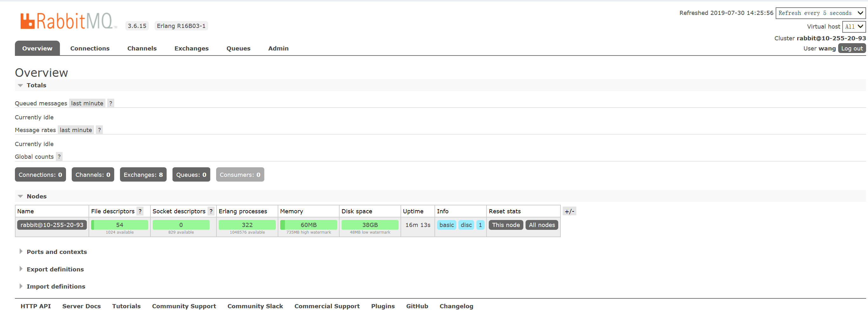Open the Virtual host dropdown
868x333 pixels.
pos(854,27)
